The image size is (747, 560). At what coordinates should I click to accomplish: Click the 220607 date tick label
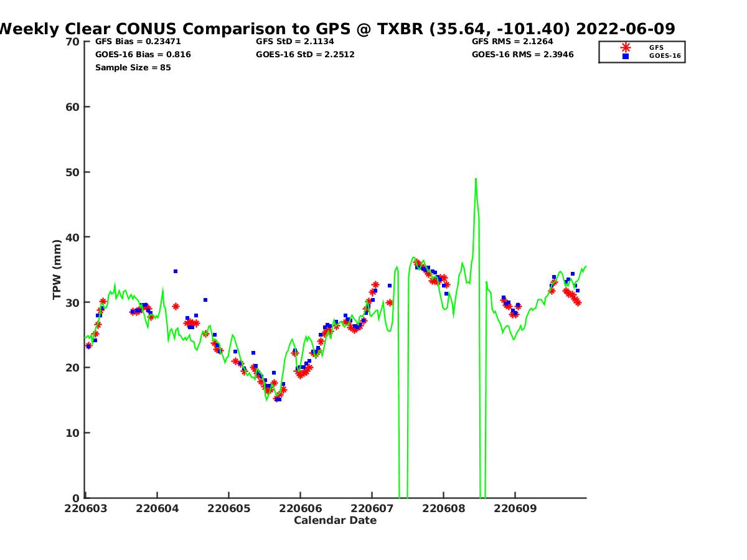372,508
